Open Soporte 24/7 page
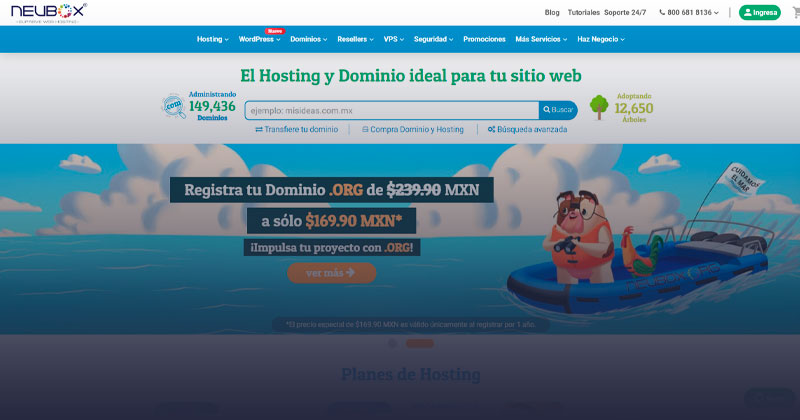 pyautogui.click(x=625, y=12)
